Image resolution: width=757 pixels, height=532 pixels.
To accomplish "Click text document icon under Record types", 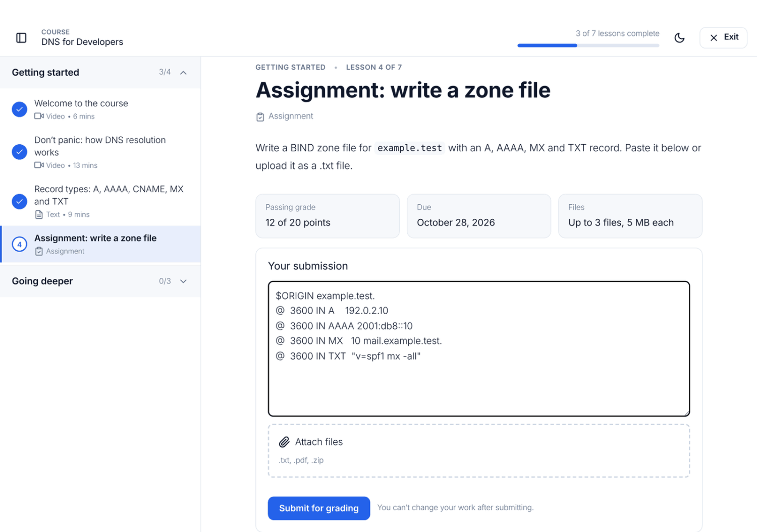I will [x=39, y=215].
